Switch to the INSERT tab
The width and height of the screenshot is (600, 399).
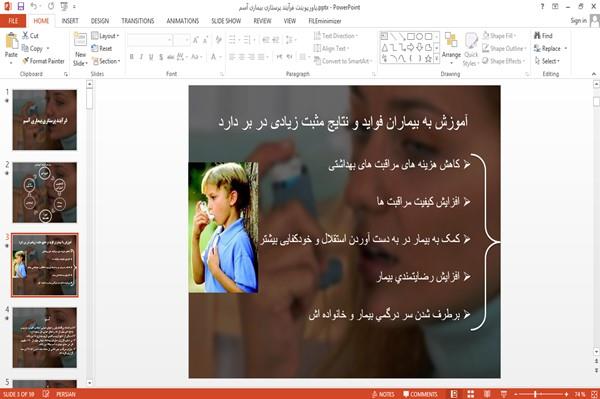[x=70, y=21]
